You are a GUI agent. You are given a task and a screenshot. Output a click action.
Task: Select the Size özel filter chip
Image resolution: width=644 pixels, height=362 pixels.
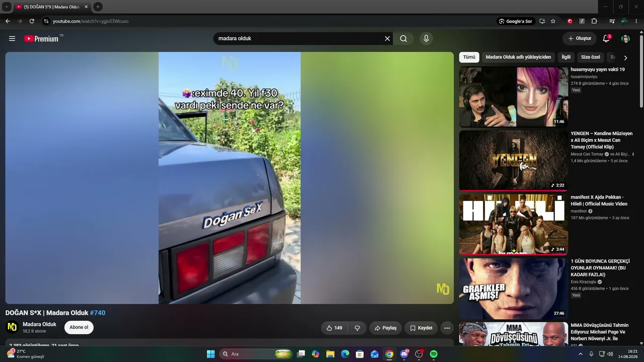tap(591, 57)
